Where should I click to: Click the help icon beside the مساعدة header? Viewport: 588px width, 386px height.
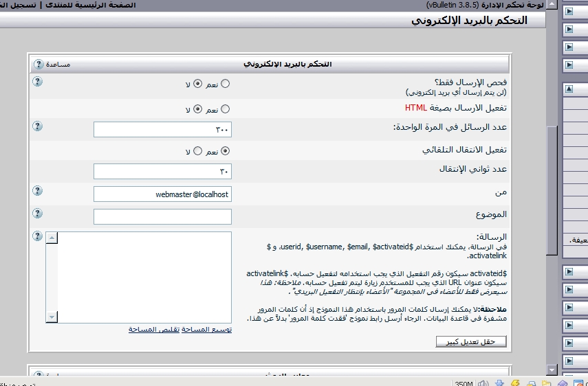(37, 64)
